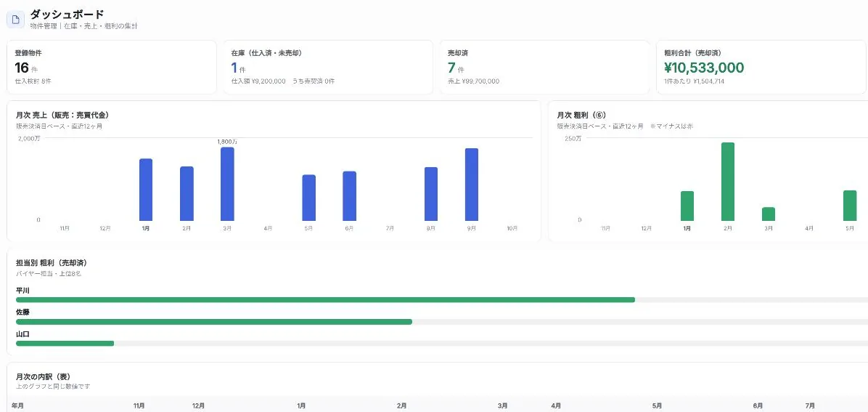Click the small 3月 bar in 月次 粗利 chart
This screenshot has height=412, width=868.
(769, 214)
